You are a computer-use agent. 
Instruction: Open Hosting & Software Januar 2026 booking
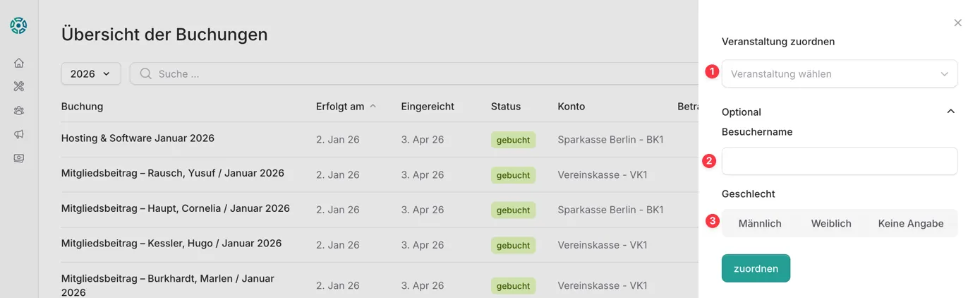[138, 138]
